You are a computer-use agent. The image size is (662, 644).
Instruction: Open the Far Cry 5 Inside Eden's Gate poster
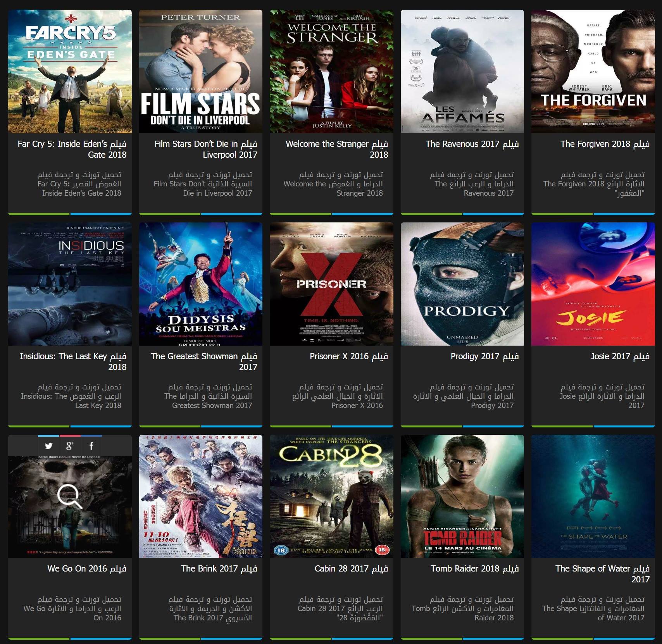(70, 71)
